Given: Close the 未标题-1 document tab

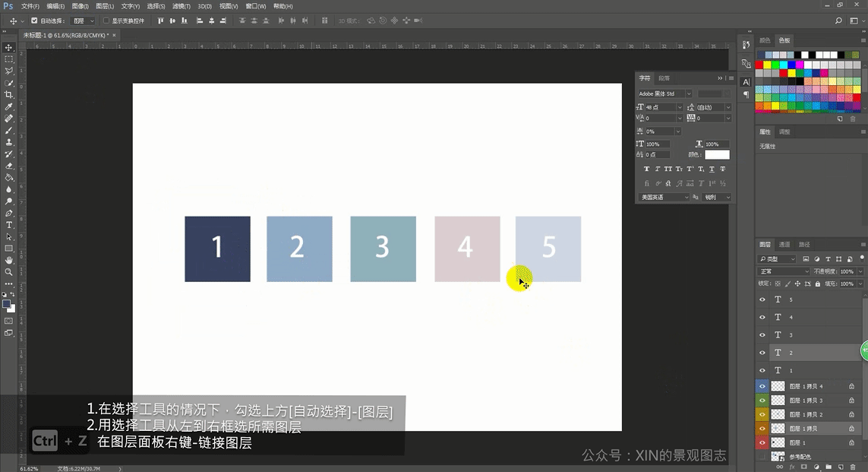Looking at the screenshot, I should point(114,35).
